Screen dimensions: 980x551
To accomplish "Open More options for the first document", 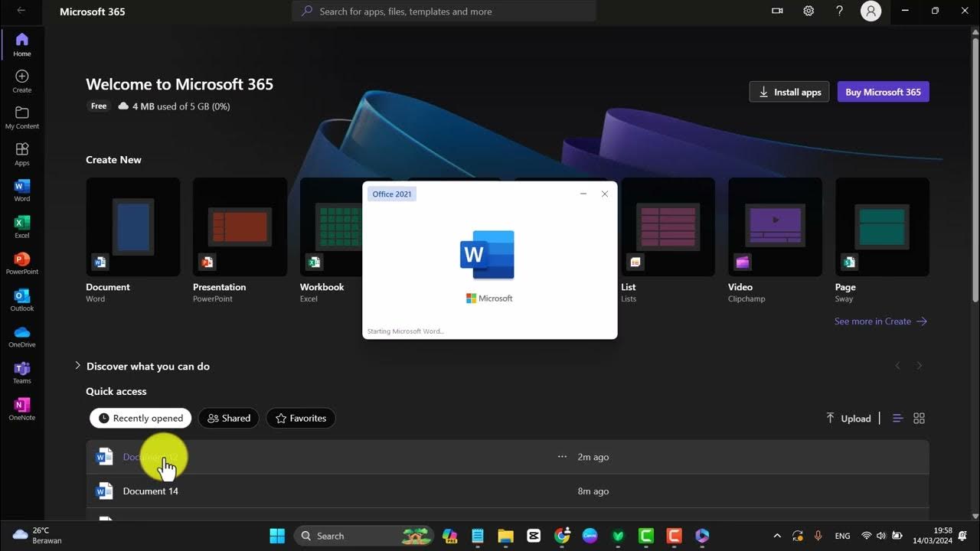I will click(563, 457).
